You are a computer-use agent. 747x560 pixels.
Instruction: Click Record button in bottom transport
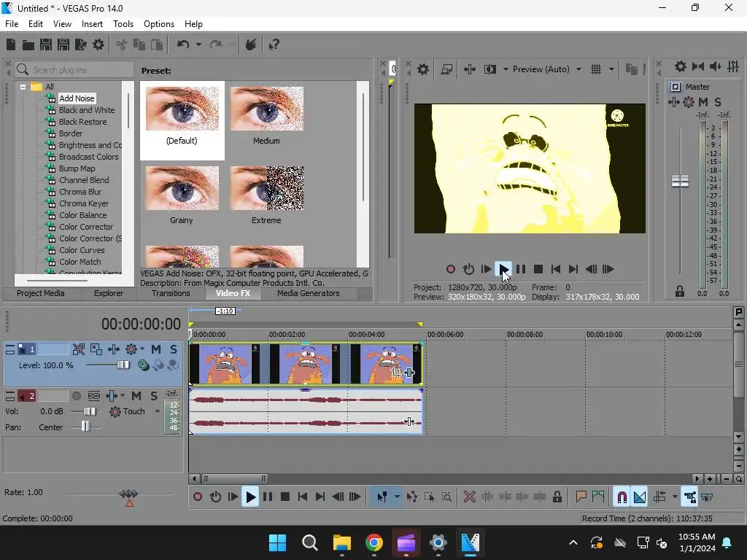197,497
